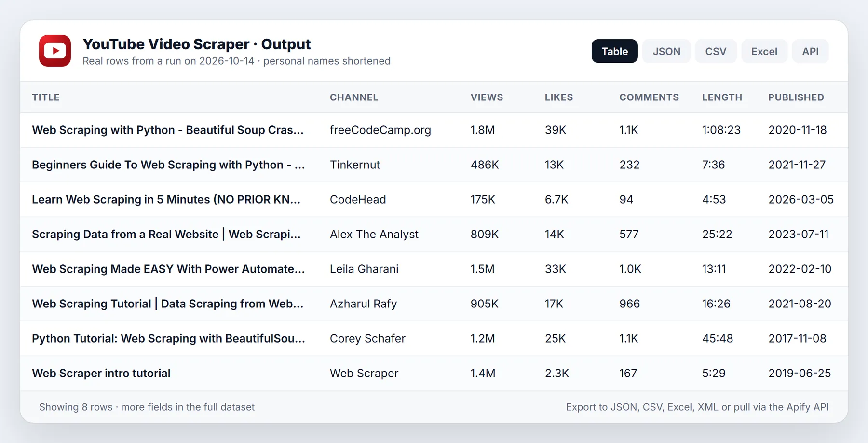Select the Alex The Analyst channel cell
This screenshot has width=868, height=443.
(374, 235)
